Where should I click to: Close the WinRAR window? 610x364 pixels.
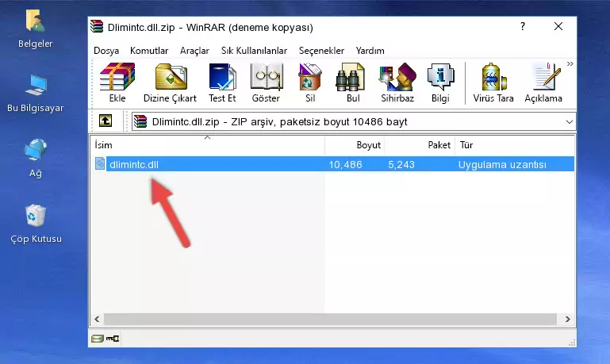click(x=558, y=26)
